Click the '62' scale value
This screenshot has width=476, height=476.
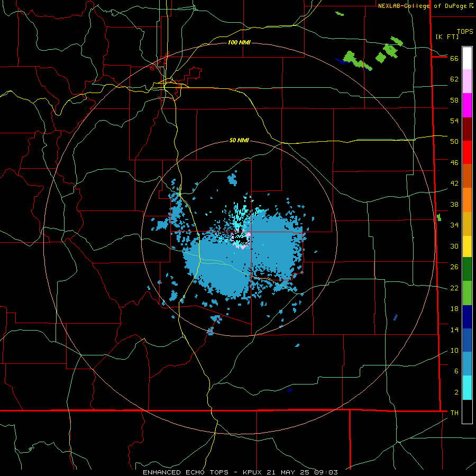tap(454, 79)
